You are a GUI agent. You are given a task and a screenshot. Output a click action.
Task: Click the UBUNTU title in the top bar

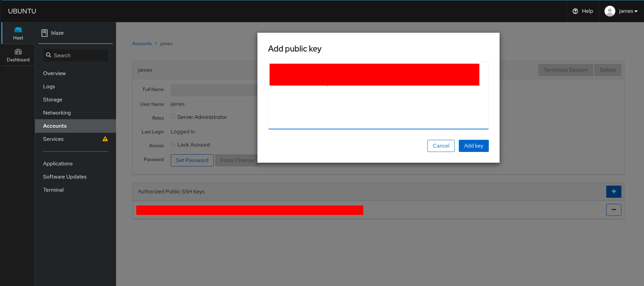(x=22, y=11)
